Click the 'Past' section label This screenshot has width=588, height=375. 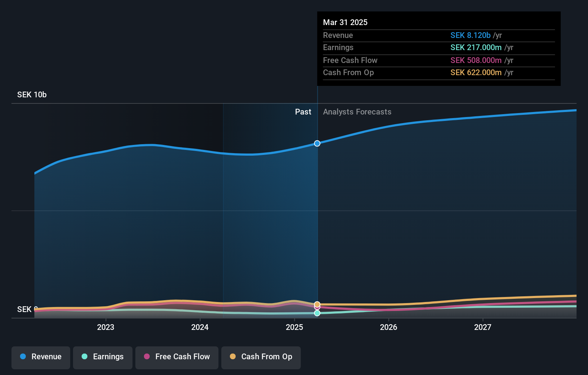pos(303,112)
